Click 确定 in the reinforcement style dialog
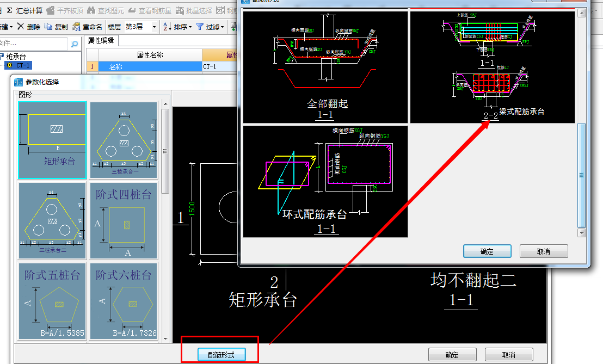The width and height of the screenshot is (603, 364). point(487,251)
